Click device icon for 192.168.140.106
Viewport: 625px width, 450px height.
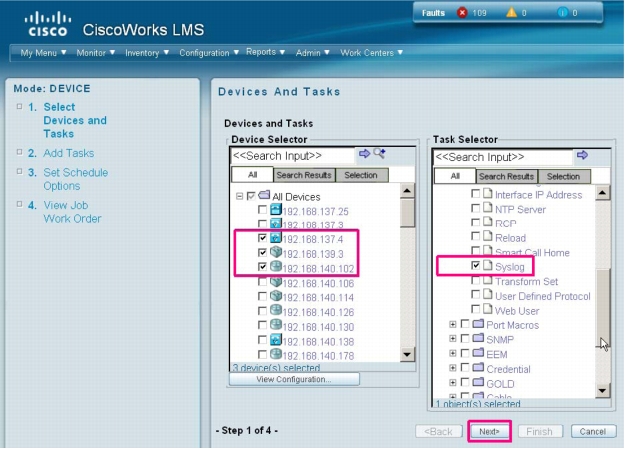(276, 282)
